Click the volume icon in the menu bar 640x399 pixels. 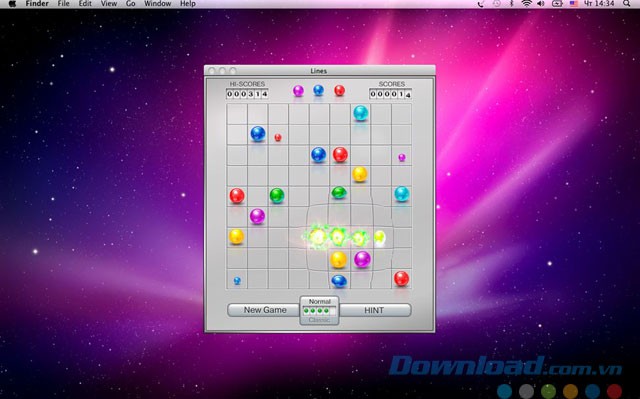point(541,4)
